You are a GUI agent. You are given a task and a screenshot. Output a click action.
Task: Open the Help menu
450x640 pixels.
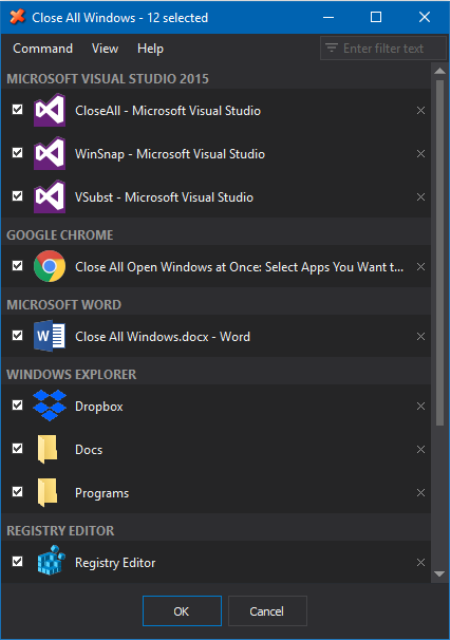click(150, 48)
